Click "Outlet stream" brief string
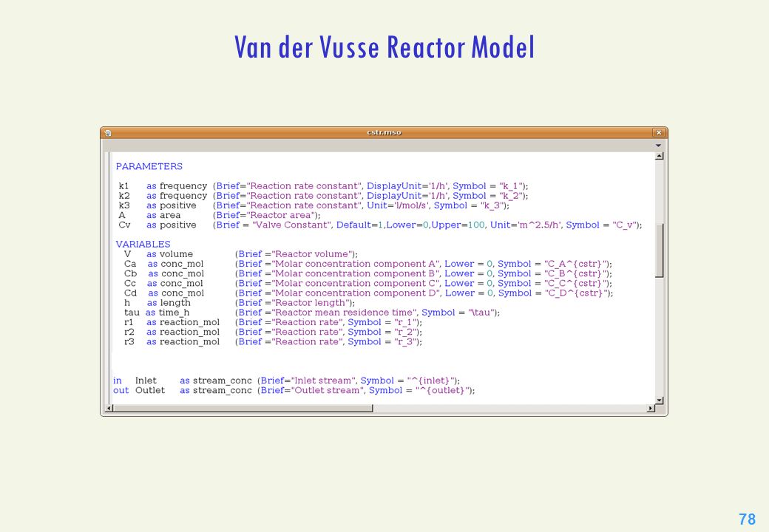Image resolution: width=769 pixels, height=532 pixels. click(328, 390)
